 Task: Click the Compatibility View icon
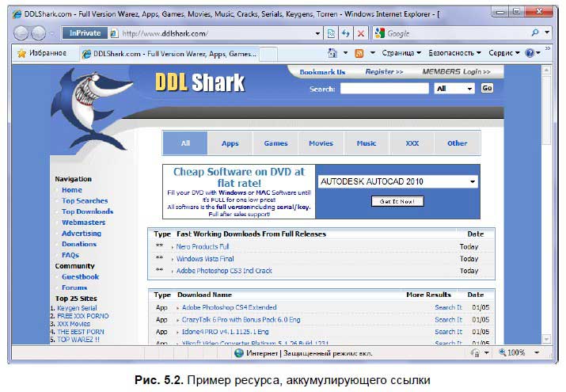331,33
